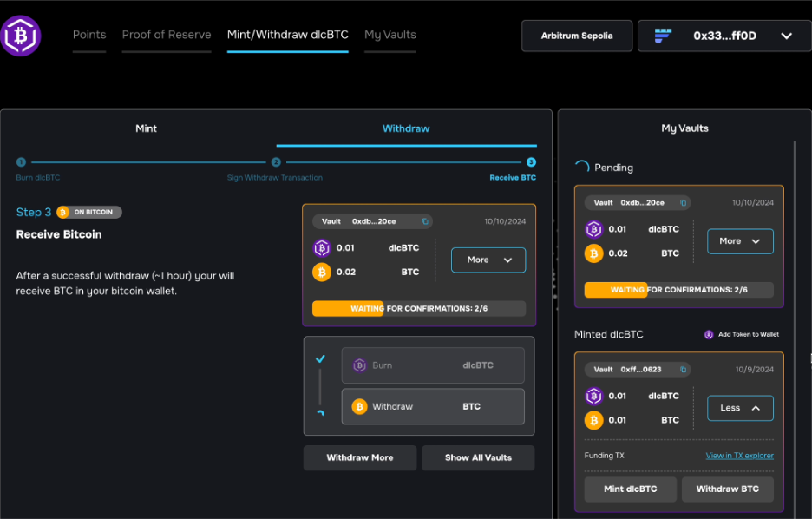This screenshot has width=812, height=519.
Task: Click the dlcBTC icon in Burn row
Action: pos(359,365)
